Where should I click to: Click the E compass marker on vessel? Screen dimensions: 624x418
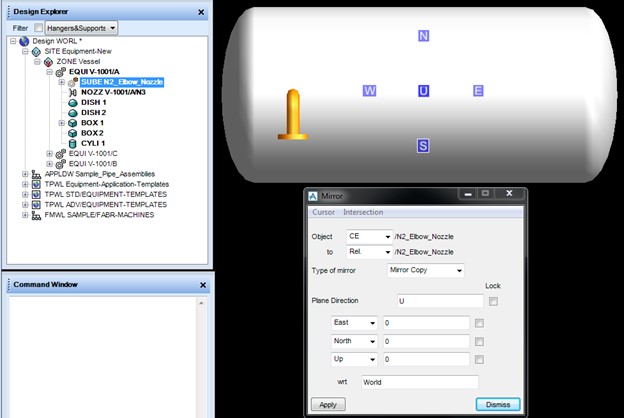click(478, 91)
